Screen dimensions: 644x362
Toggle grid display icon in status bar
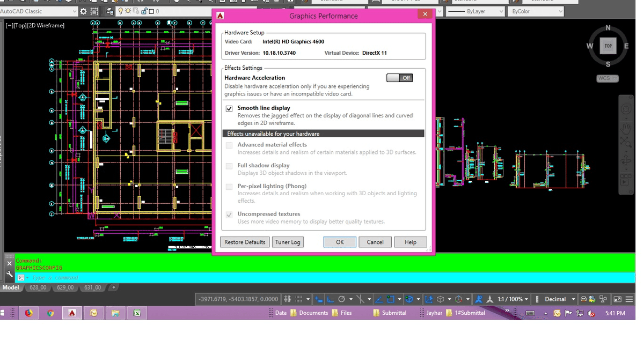[x=288, y=299]
